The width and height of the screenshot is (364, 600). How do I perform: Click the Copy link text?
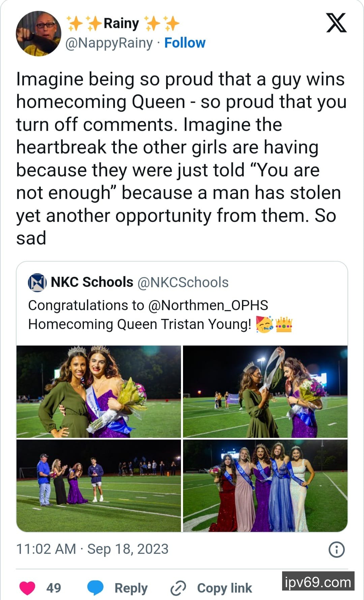point(224,588)
